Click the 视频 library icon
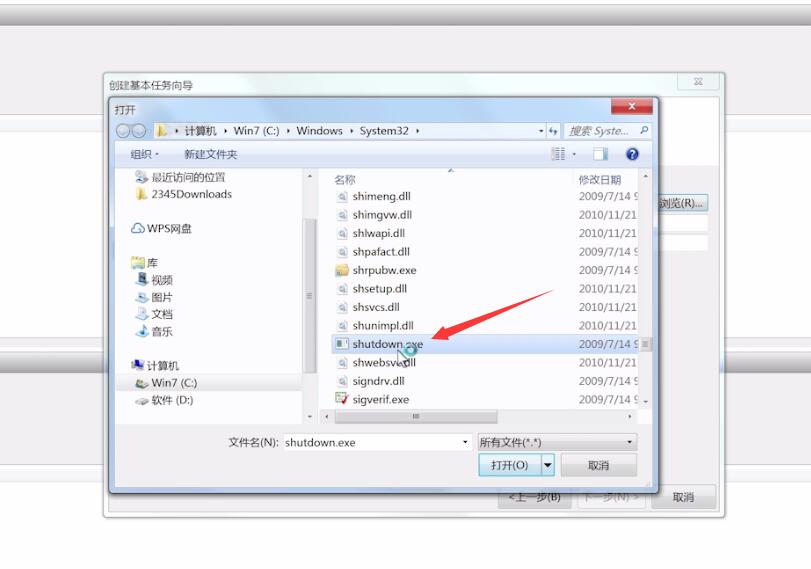Viewport: 811px width, 569px height. click(x=142, y=279)
